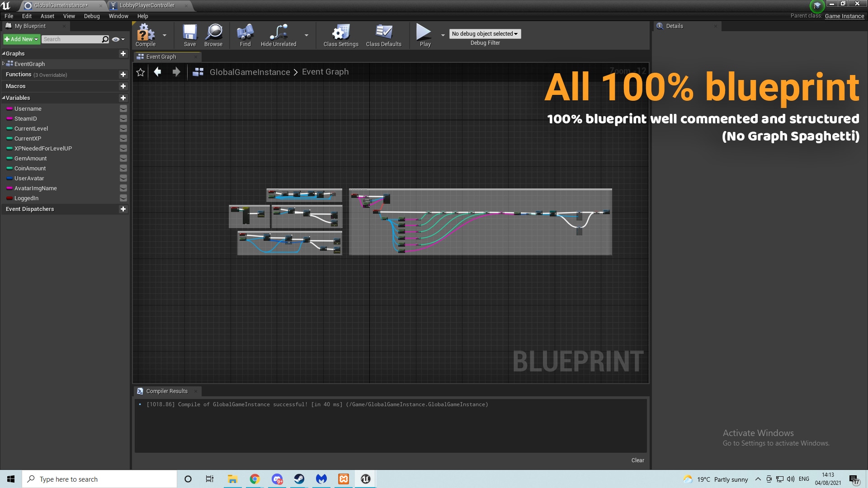Open view options eye dropdown
The height and width of the screenshot is (488, 868).
118,39
